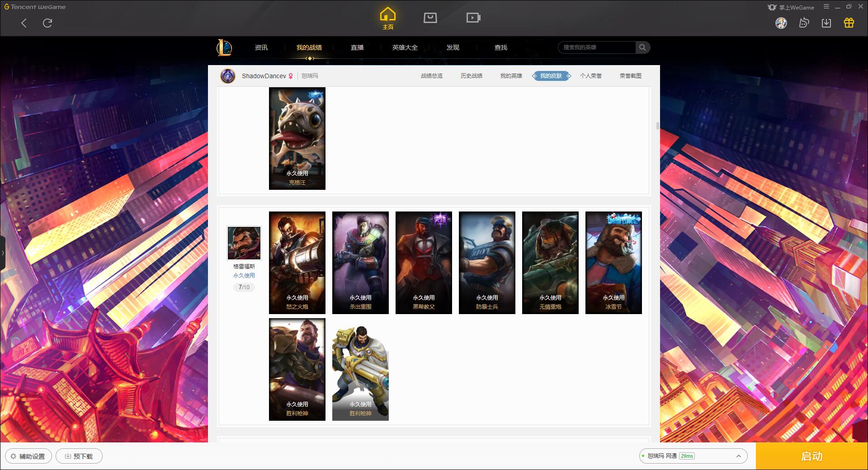
Task: Go back with the left arrow icon
Action: tap(24, 23)
